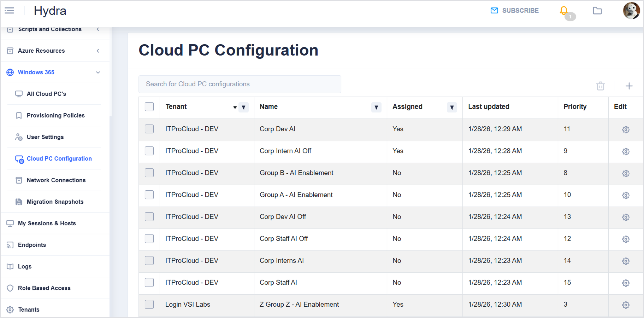Open edit gear for Corp Dev AI

tap(625, 129)
